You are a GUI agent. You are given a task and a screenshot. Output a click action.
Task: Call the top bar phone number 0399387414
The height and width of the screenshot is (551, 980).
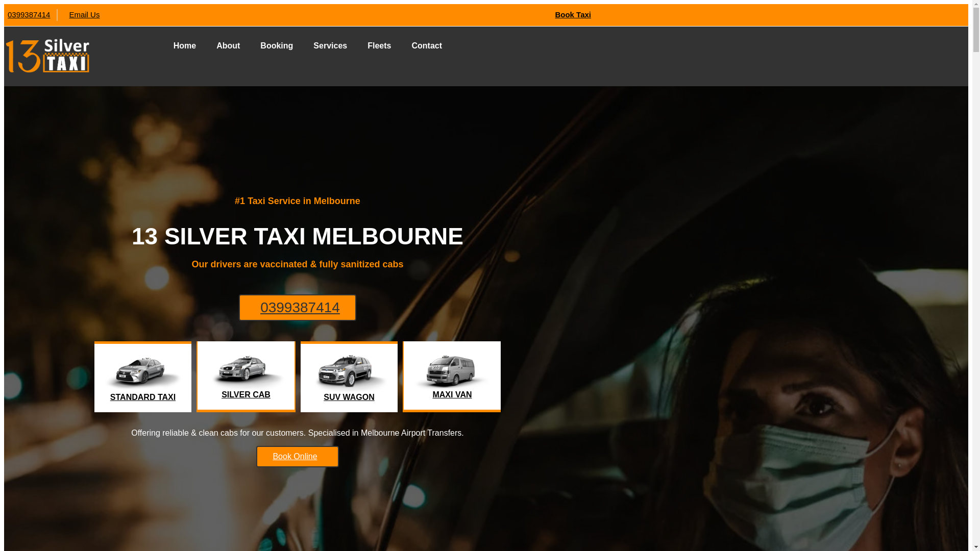tap(29, 15)
